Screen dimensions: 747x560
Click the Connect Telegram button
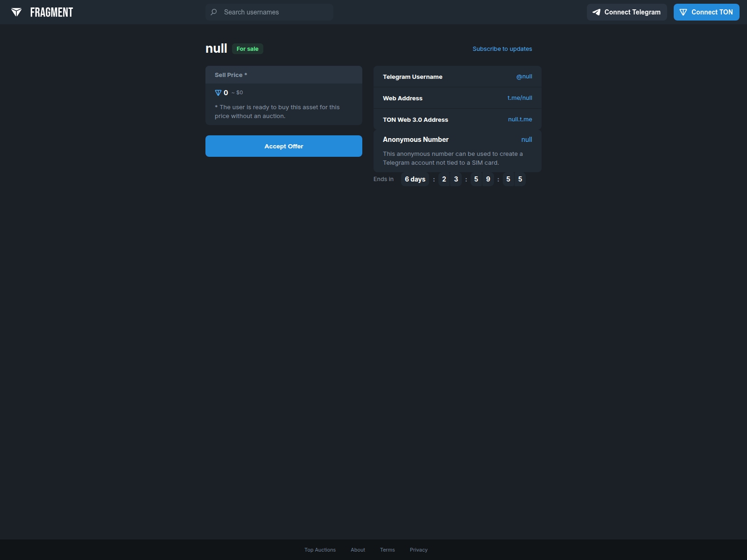627,12
